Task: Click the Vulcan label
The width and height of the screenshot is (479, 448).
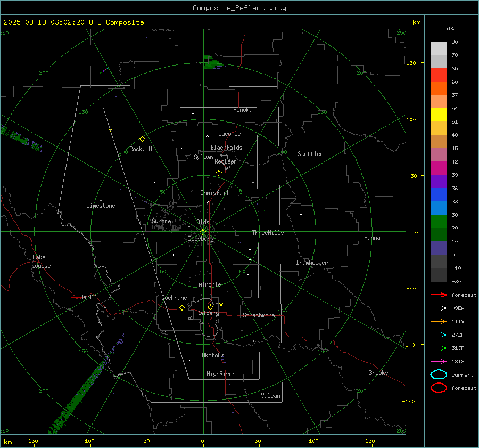Action: coord(271,396)
